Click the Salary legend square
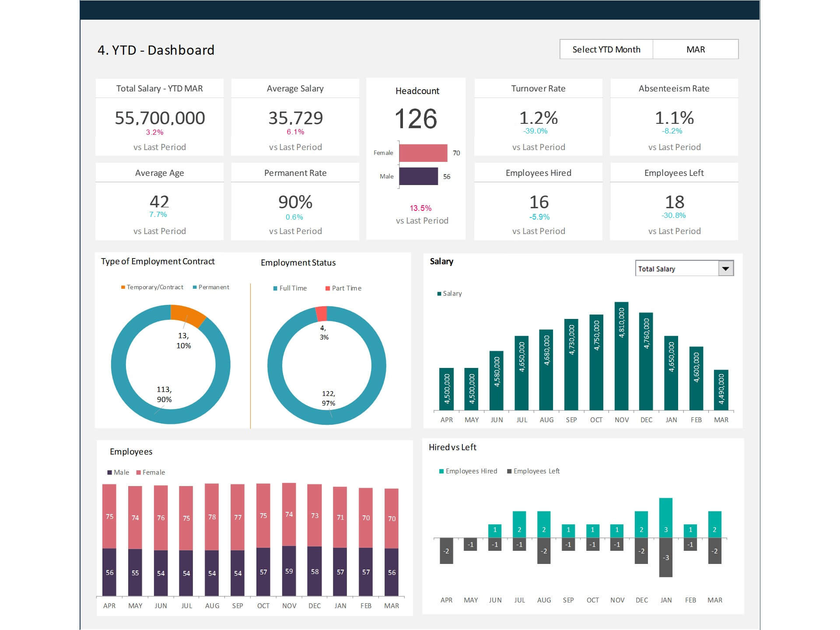Viewport: 840px width, 630px height. [x=439, y=294]
